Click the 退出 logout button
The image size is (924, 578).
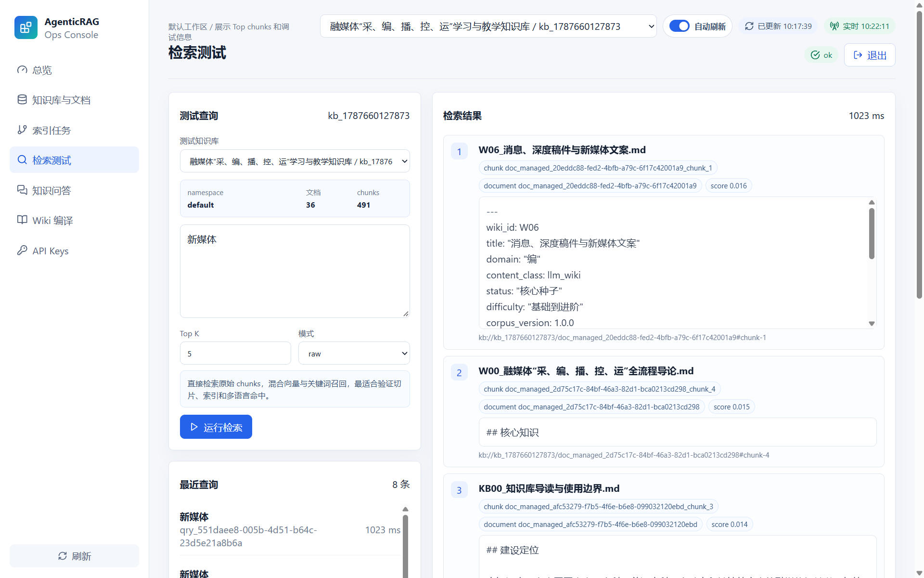[870, 55]
